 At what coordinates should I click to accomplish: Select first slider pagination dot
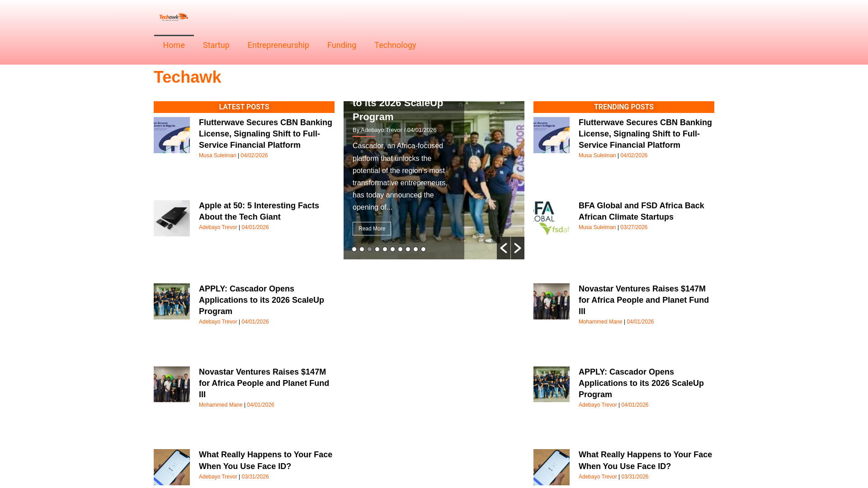354,249
